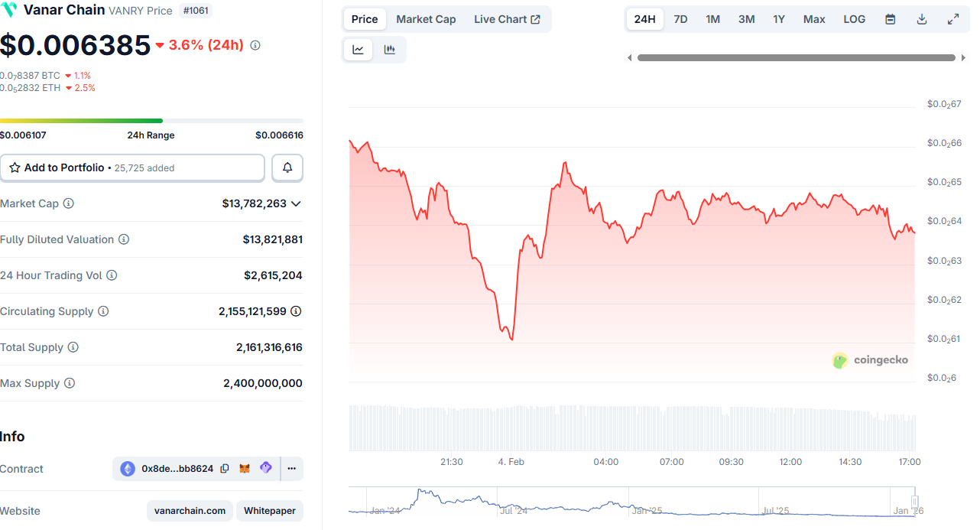The height and width of the screenshot is (530, 980).
Task: Copy the contract address 0x8de...bb8624
Action: point(225,469)
